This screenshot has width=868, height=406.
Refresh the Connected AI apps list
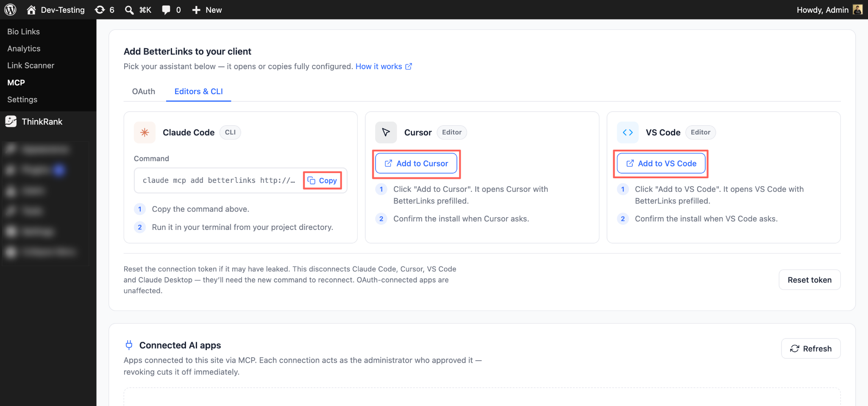point(811,349)
